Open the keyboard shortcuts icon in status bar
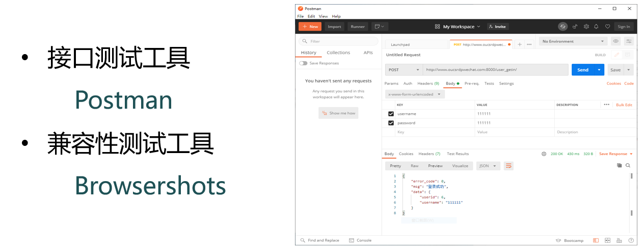644x251 pixels. [620, 240]
